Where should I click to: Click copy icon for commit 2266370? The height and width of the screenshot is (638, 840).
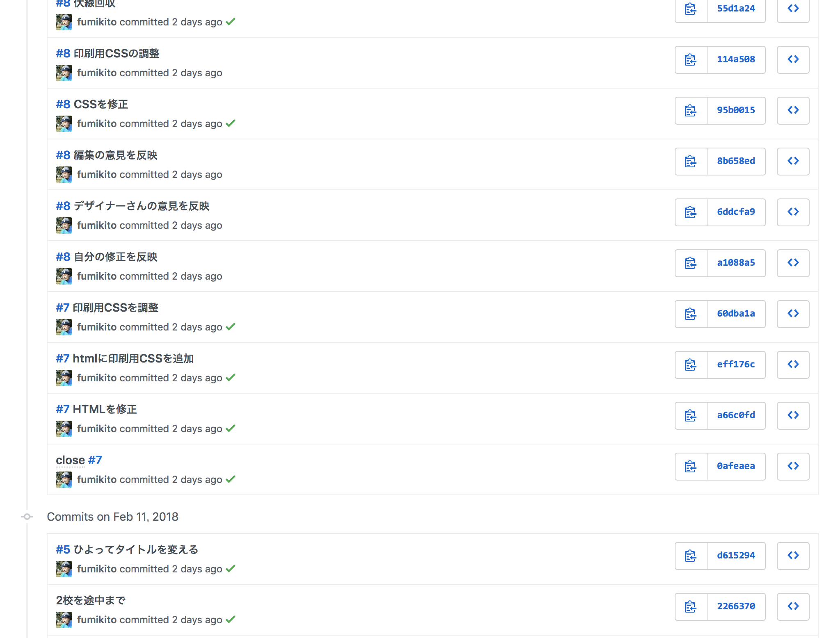(691, 606)
